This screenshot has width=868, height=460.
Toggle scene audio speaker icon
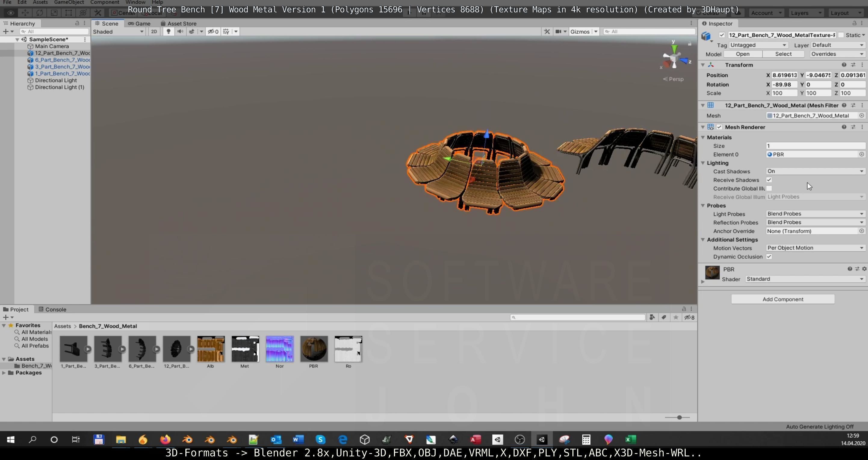[x=180, y=31]
